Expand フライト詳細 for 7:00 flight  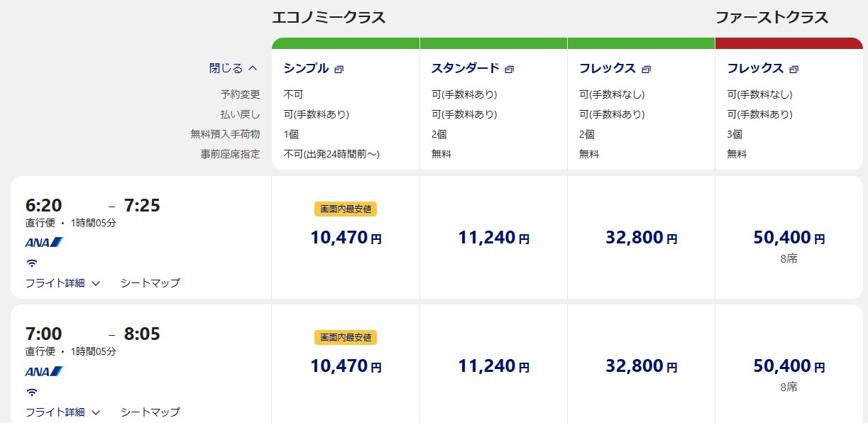63,412
